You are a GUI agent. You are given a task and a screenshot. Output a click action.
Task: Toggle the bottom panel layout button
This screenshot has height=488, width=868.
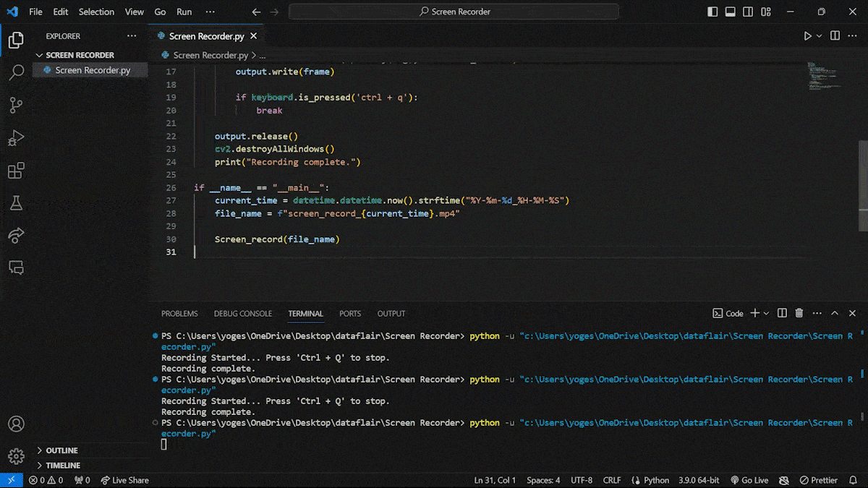click(x=731, y=12)
